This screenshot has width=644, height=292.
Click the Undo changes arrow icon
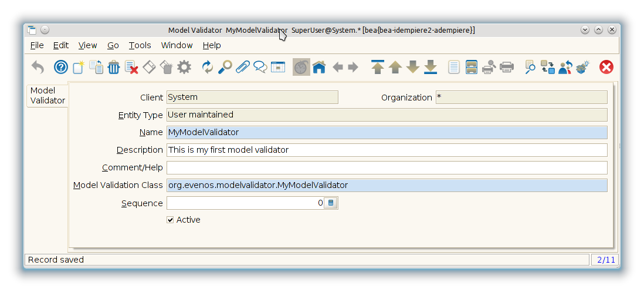38,68
